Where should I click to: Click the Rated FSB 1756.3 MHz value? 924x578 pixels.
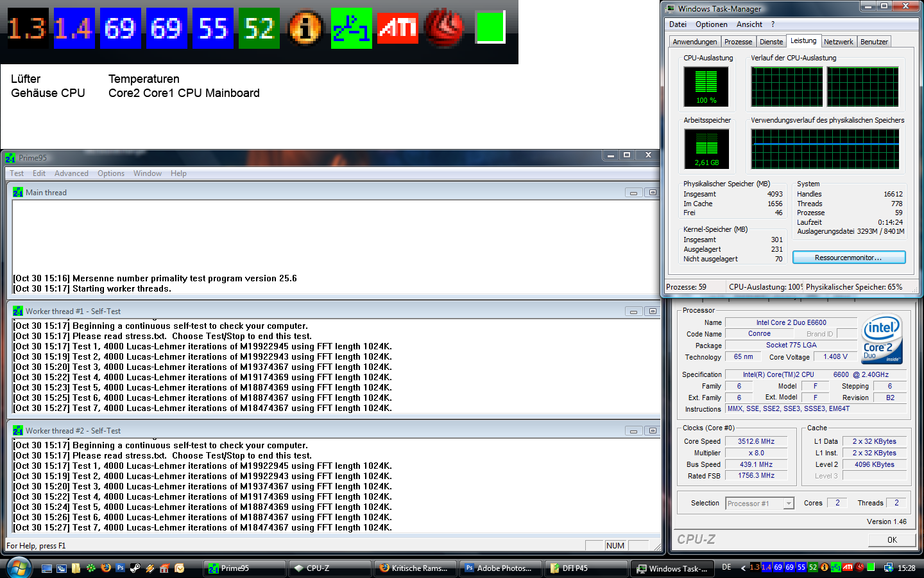756,476
